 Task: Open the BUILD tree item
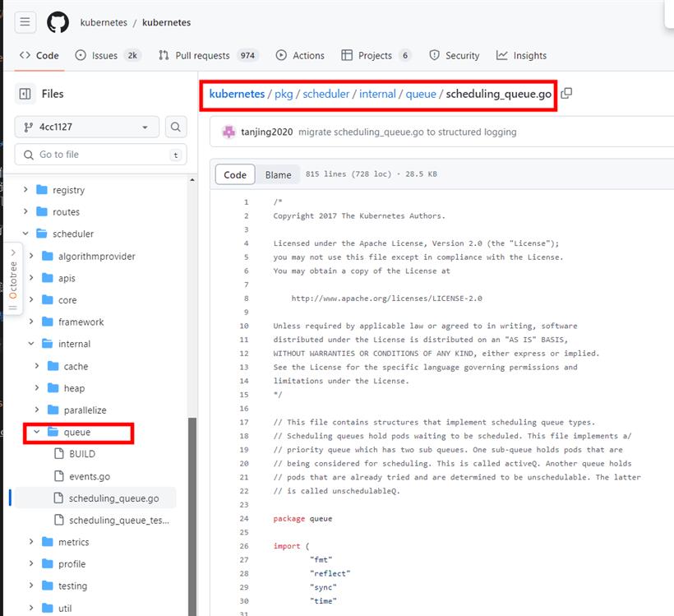[x=82, y=454]
